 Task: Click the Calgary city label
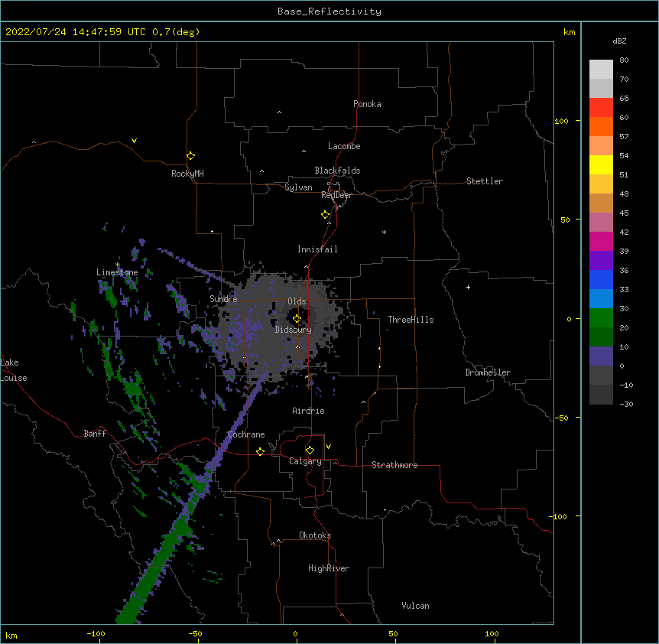point(305,461)
